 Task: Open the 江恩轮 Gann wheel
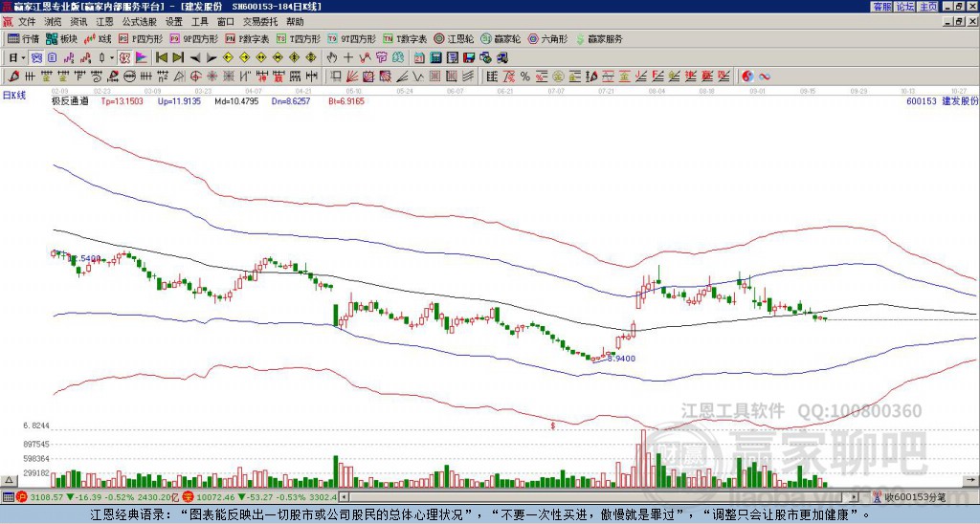(454, 38)
